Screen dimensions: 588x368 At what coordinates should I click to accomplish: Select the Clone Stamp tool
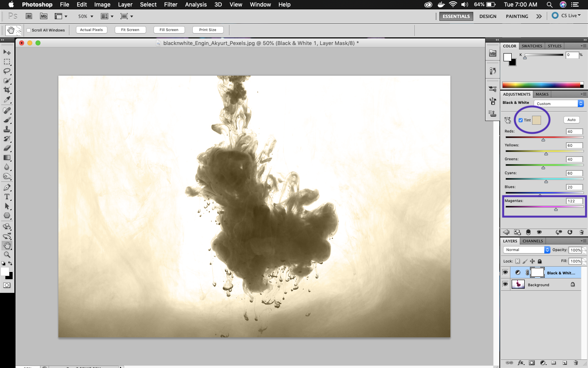(x=7, y=129)
